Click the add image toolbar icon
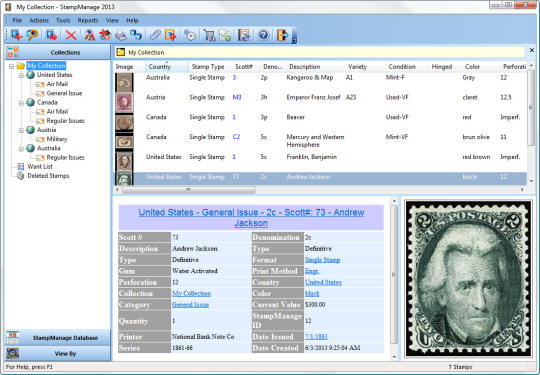 (x=170, y=35)
